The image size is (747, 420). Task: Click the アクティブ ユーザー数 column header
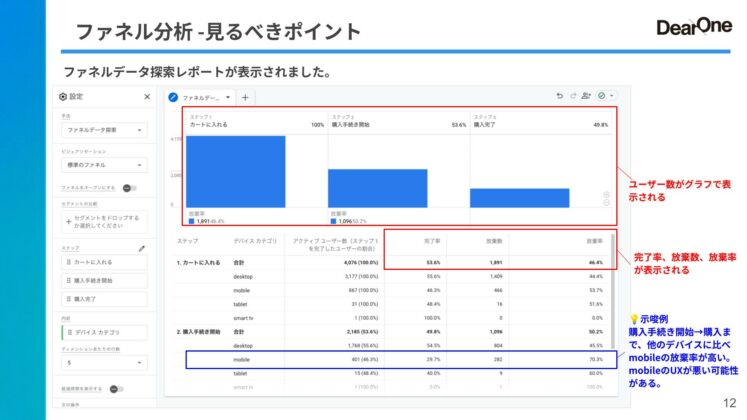335,245
